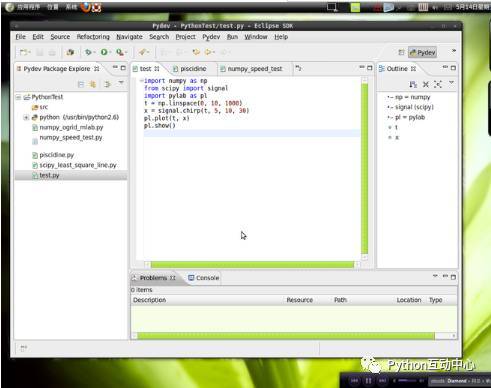Screen dimensions: 491x388
Task: Click the volume icon in system tray
Action: [435, 7]
